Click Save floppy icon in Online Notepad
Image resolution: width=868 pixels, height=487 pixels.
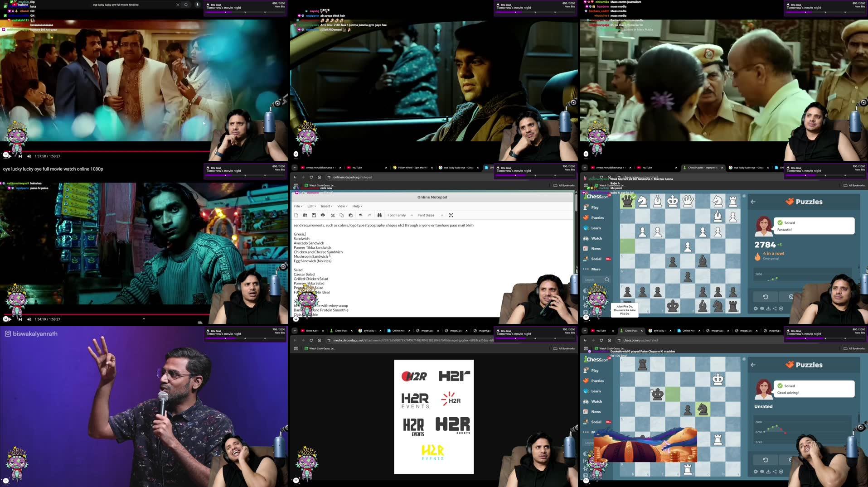click(x=314, y=215)
